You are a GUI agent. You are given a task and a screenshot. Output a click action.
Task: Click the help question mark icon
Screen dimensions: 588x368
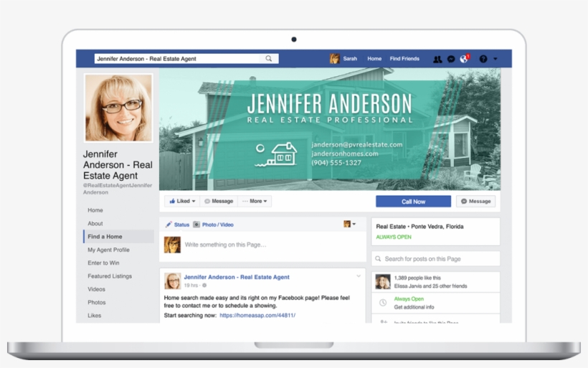pyautogui.click(x=483, y=59)
